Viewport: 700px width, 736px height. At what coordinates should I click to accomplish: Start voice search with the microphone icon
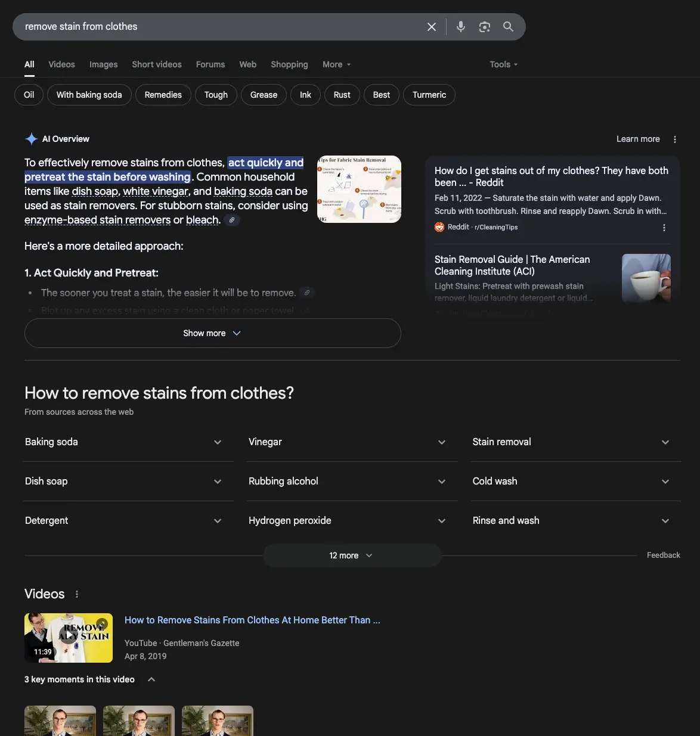click(x=461, y=27)
